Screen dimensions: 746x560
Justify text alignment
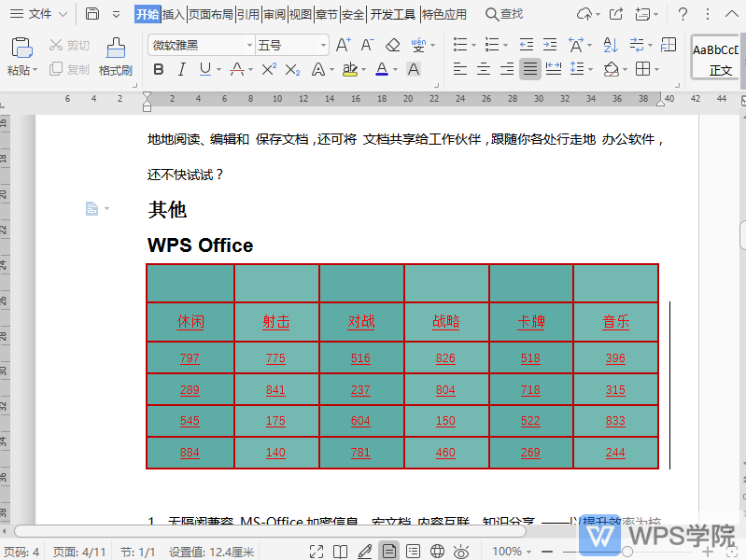click(530, 69)
